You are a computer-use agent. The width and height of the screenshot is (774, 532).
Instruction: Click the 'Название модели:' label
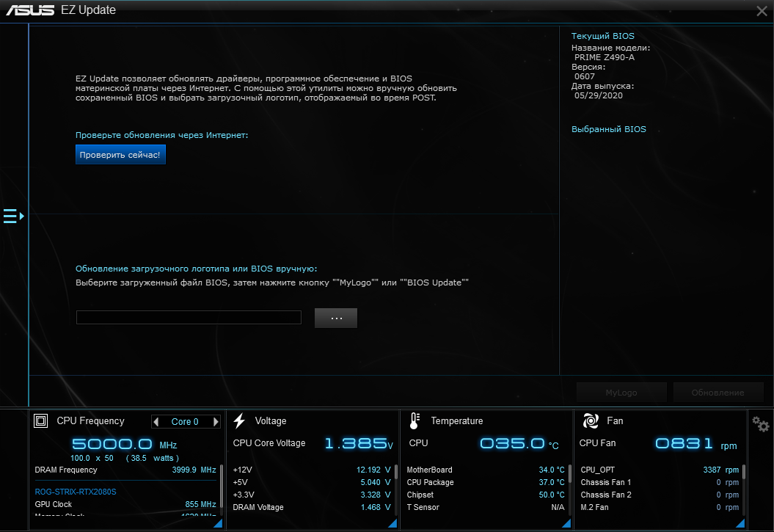point(610,48)
